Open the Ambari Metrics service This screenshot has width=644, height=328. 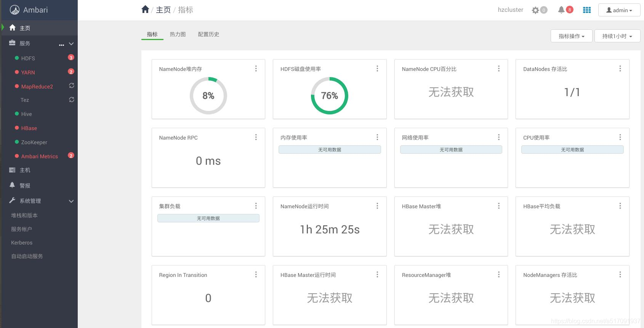pyautogui.click(x=40, y=156)
